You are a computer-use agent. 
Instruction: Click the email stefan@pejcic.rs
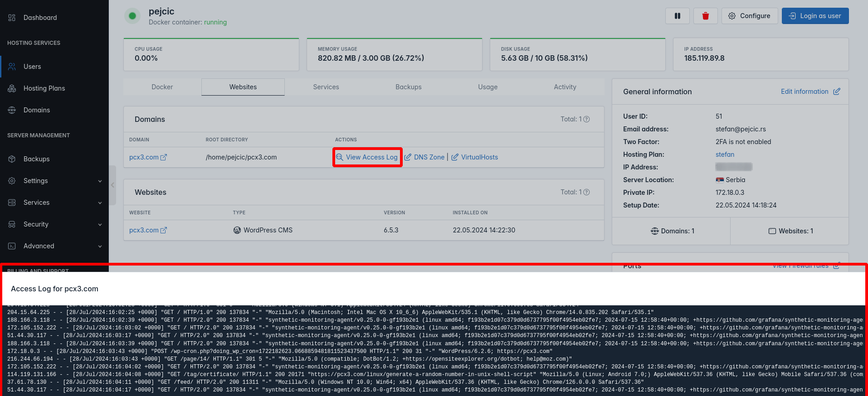tap(741, 129)
